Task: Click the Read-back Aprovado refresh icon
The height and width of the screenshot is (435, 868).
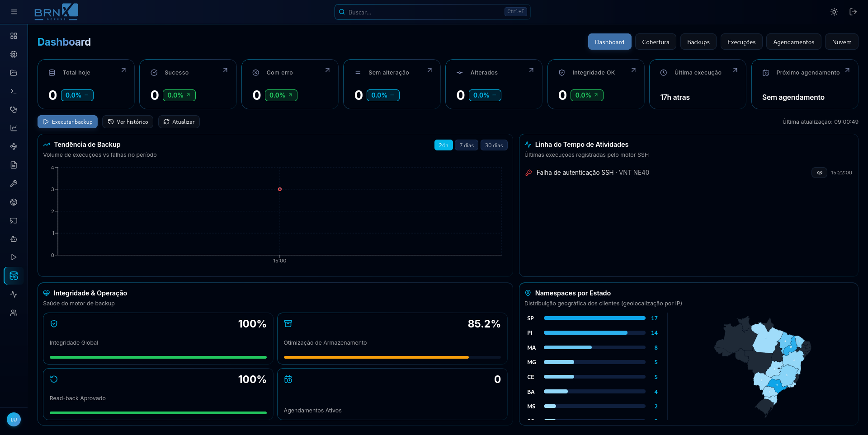Action: [54, 379]
